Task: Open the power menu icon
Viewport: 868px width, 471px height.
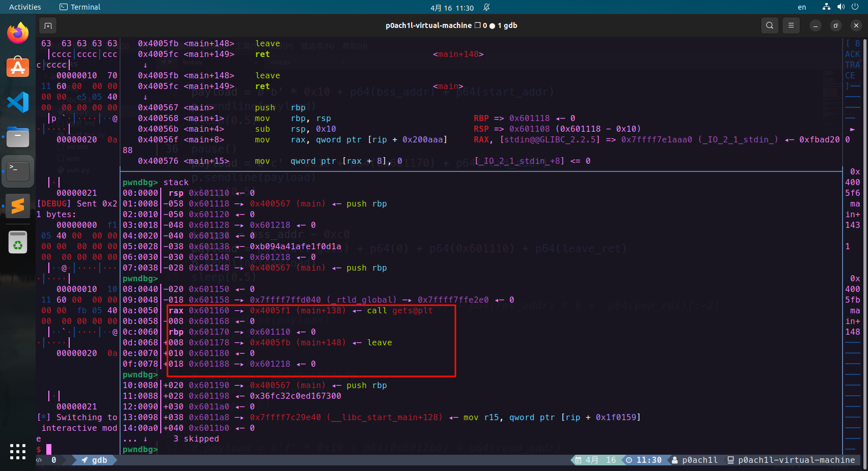Action: tap(855, 7)
